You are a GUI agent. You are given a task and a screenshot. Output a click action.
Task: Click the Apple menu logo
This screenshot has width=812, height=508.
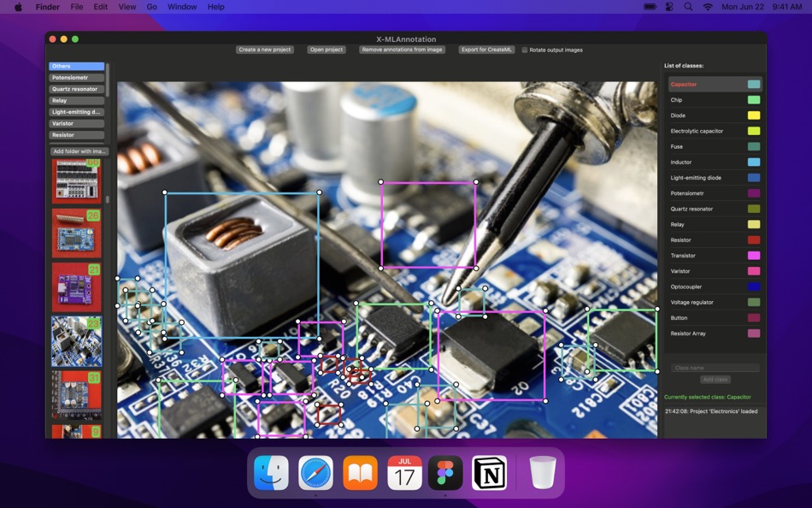[18, 7]
